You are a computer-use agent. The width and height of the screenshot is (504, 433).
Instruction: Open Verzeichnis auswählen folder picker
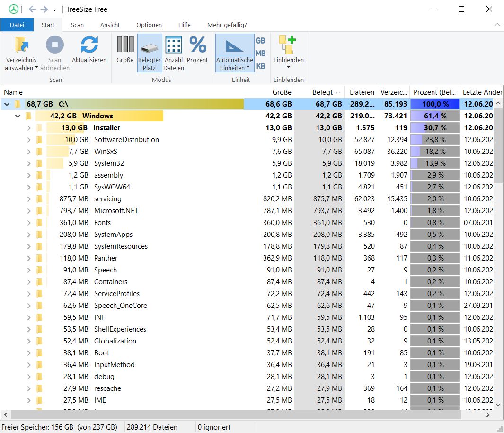[21, 54]
